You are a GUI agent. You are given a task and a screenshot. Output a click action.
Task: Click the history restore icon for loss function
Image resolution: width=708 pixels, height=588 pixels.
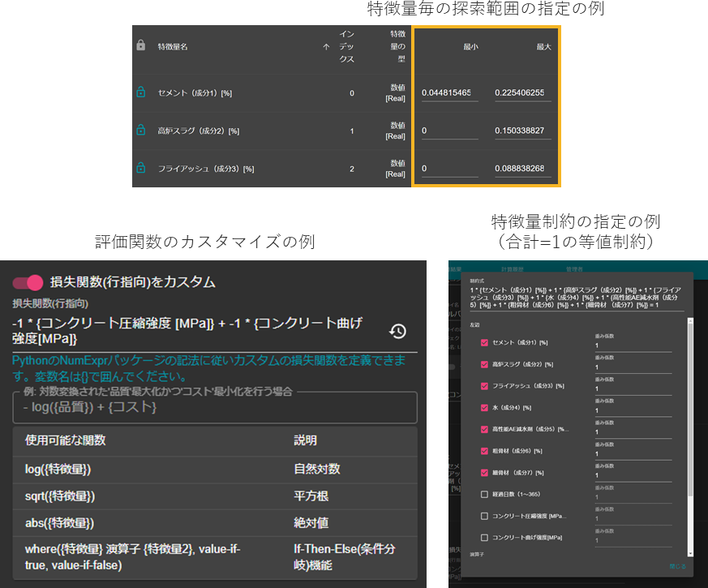pos(397,331)
